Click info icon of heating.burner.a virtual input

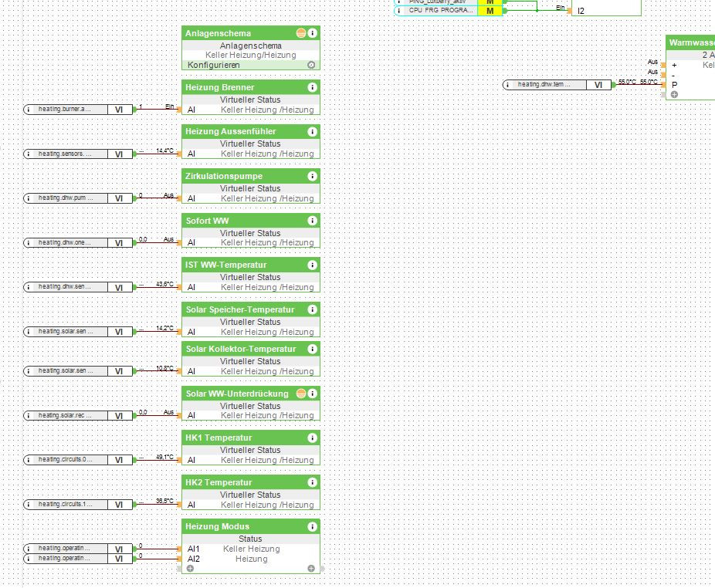click(x=29, y=110)
